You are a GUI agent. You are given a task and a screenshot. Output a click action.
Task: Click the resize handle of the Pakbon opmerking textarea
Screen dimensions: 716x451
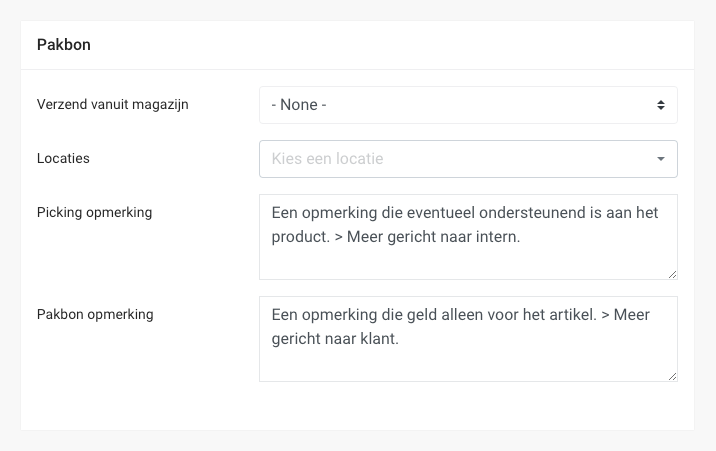pyautogui.click(x=672, y=376)
